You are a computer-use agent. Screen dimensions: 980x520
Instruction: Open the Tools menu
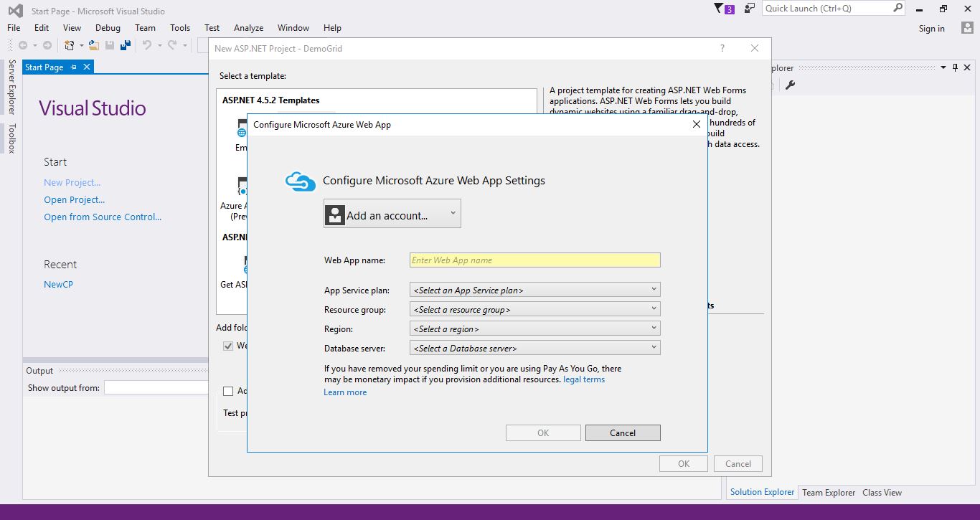point(180,28)
